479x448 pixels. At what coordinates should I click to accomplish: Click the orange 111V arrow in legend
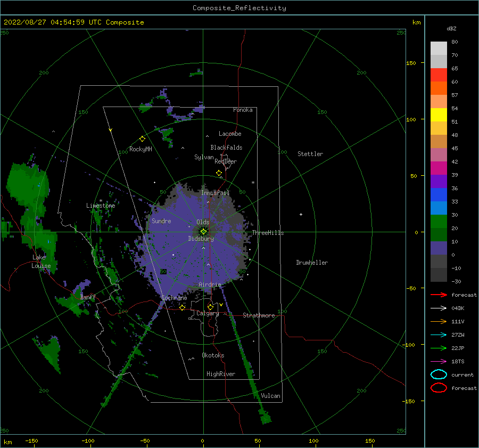pyautogui.click(x=439, y=321)
